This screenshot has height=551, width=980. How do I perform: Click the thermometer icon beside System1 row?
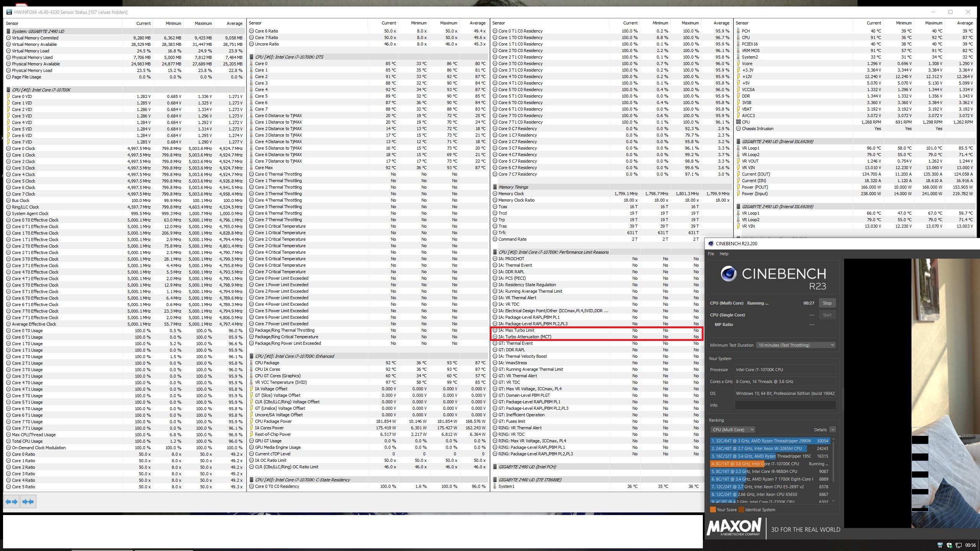495,486
